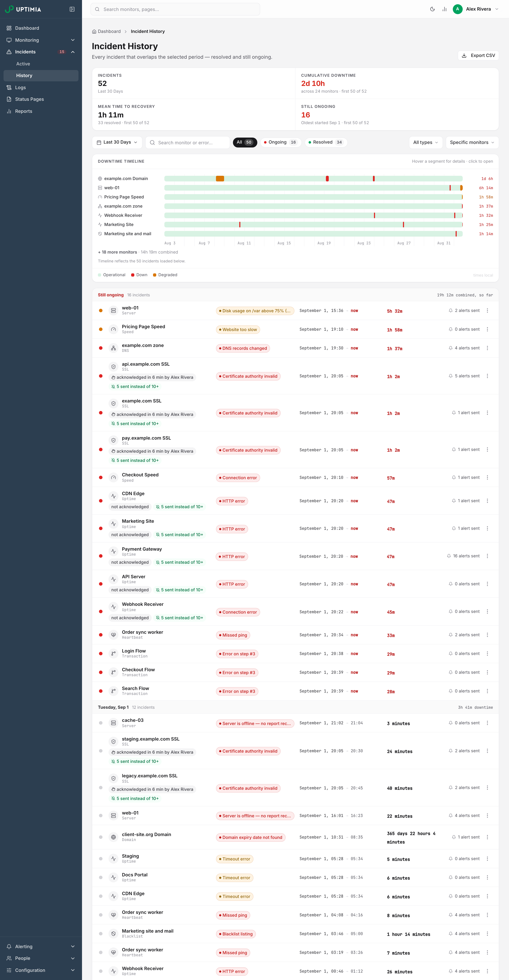The image size is (509, 980).
Task: Expand the Alerting sidebar section
Action: click(x=41, y=947)
